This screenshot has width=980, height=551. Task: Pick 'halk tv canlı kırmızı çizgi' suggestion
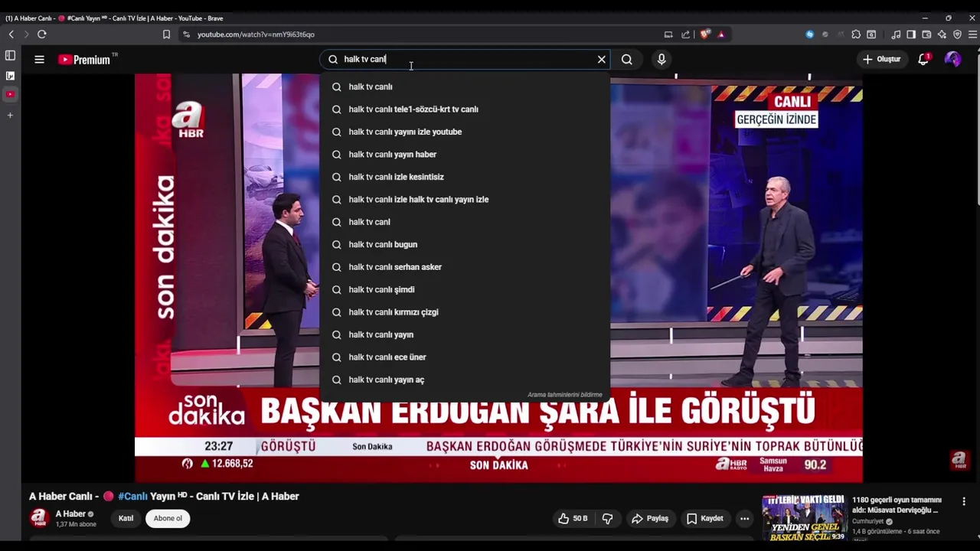coord(465,312)
